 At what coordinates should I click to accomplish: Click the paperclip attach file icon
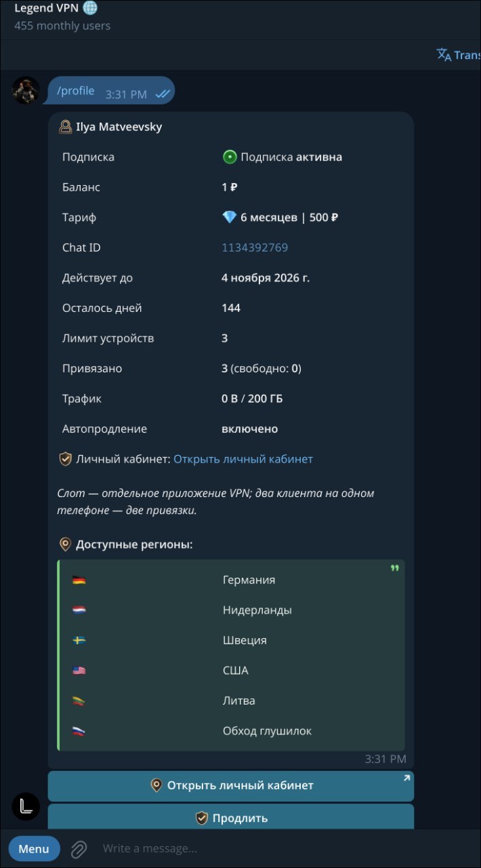[x=79, y=848]
